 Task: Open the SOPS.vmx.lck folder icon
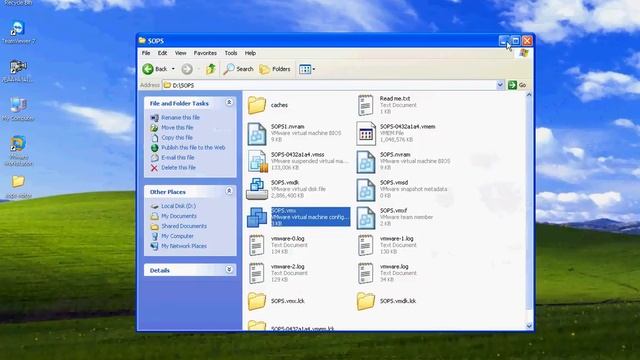tap(257, 301)
